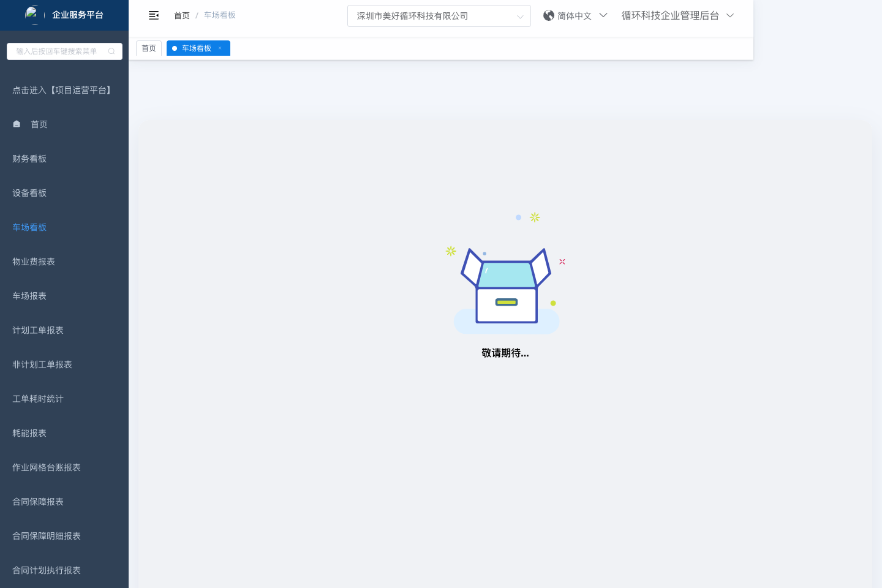Expand the 简体中文 language dropdown
882x588 pixels.
point(603,15)
